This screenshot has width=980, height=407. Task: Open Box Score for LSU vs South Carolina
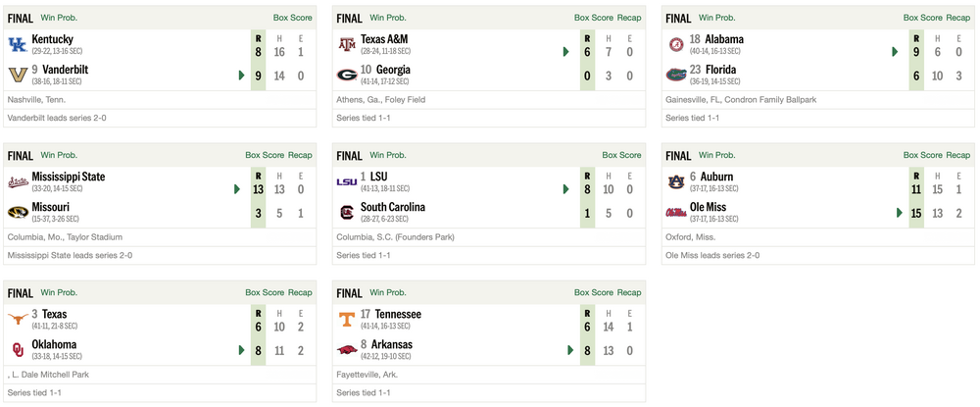click(x=621, y=155)
